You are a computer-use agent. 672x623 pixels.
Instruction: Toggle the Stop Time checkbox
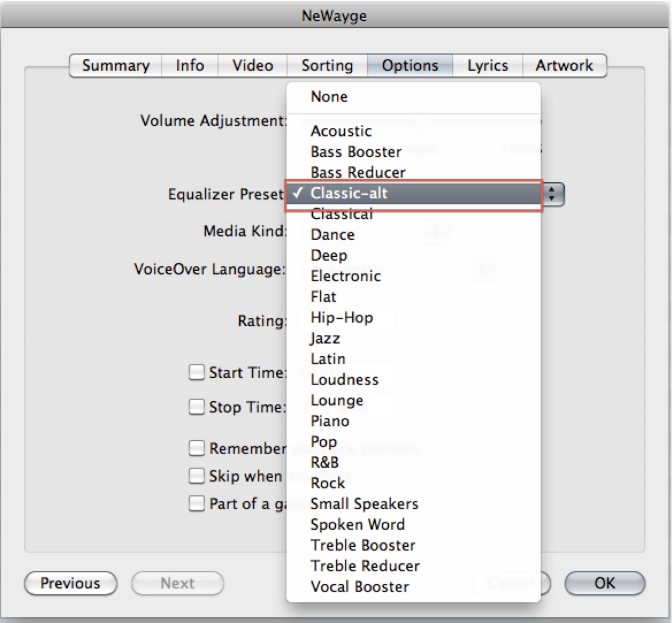197,407
